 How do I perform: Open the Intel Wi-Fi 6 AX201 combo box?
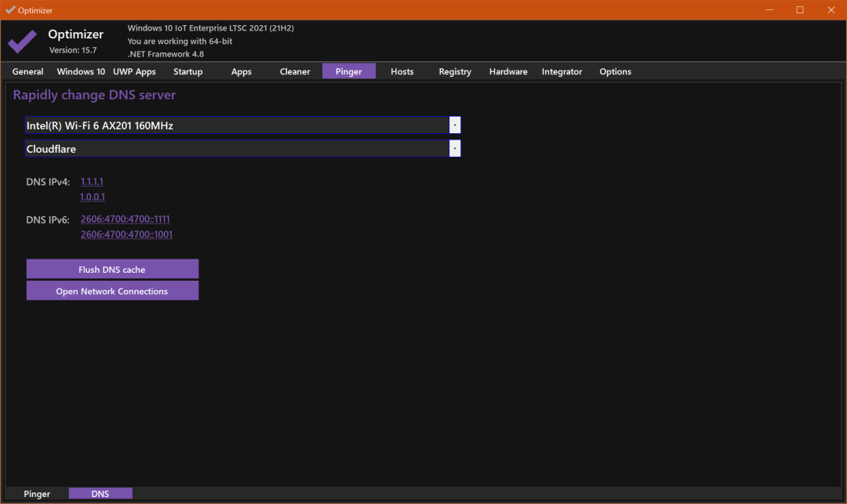click(x=242, y=125)
